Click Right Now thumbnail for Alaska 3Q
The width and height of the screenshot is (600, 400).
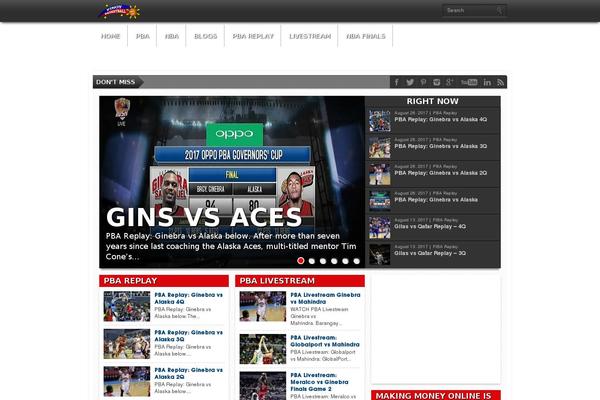pyautogui.click(x=380, y=147)
